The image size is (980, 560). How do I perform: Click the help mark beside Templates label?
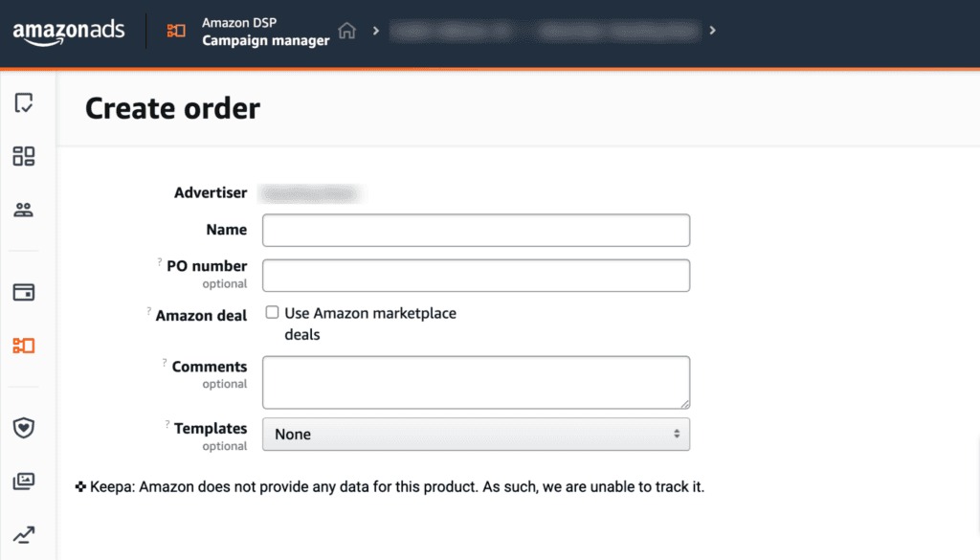(167, 424)
